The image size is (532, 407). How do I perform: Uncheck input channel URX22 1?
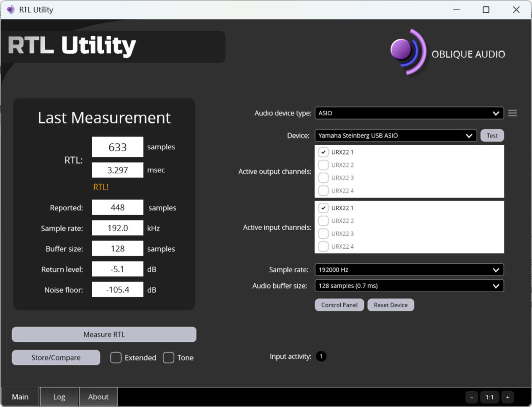(x=323, y=208)
